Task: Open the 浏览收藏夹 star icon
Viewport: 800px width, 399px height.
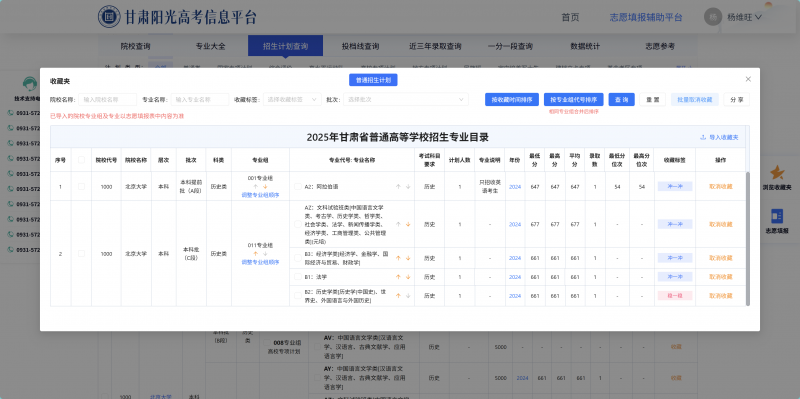Action: pyautogui.click(x=777, y=172)
